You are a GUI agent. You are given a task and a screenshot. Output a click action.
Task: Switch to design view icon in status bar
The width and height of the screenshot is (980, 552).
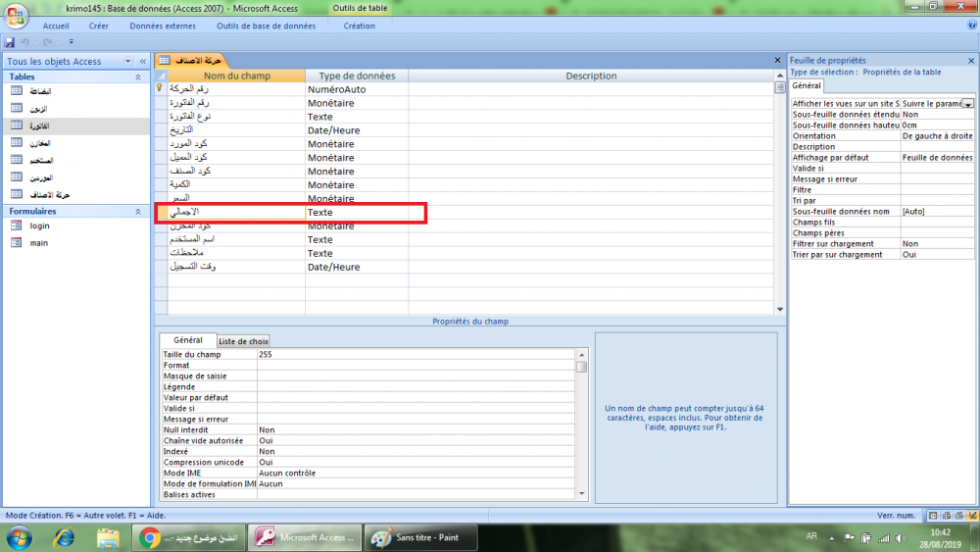point(970,515)
